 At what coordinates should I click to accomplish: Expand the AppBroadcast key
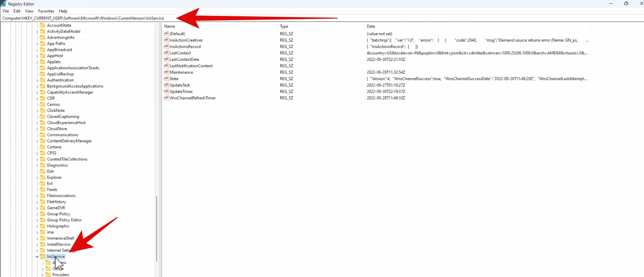tap(37, 50)
